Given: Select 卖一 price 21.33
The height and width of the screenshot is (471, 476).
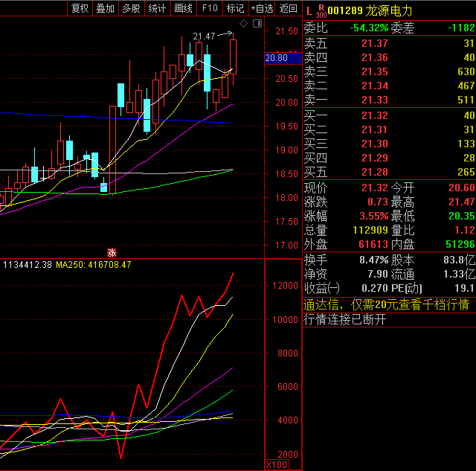Looking at the screenshot, I should click(375, 100).
